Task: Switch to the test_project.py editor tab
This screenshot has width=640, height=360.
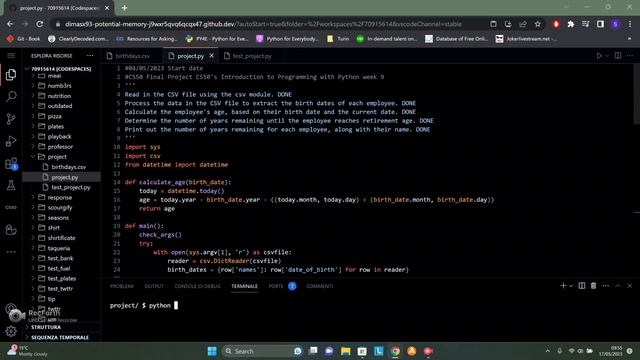Action: pyautogui.click(x=251, y=56)
